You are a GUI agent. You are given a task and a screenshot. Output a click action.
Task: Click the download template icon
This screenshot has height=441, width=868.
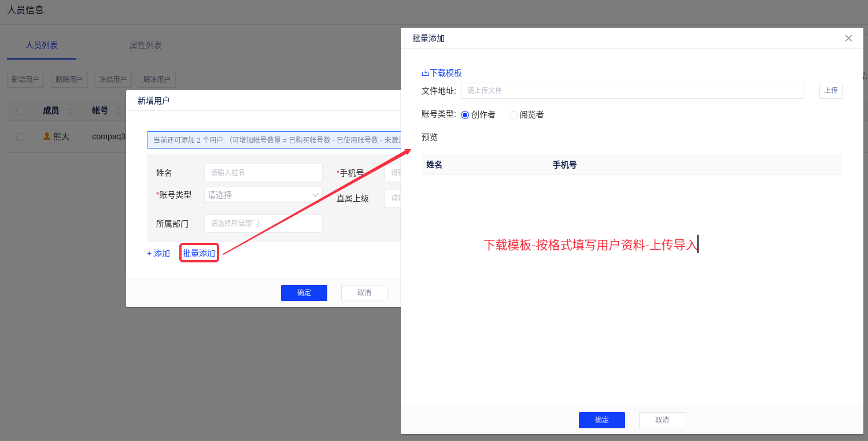pos(425,73)
